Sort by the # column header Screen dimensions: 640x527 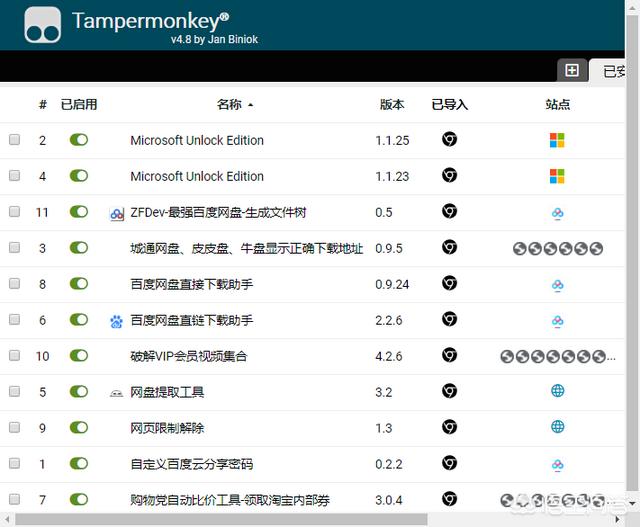(43, 105)
